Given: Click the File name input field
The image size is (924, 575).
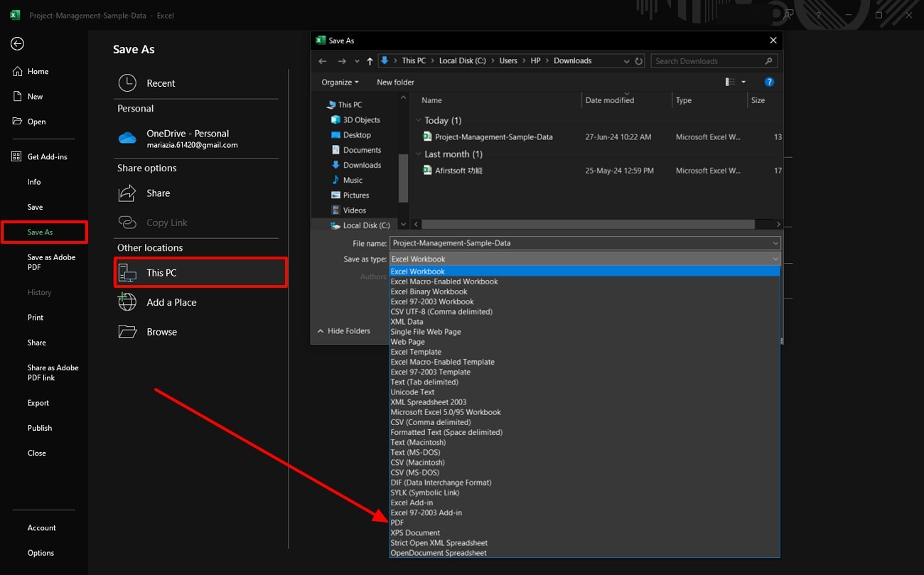Looking at the screenshot, I should click(585, 243).
